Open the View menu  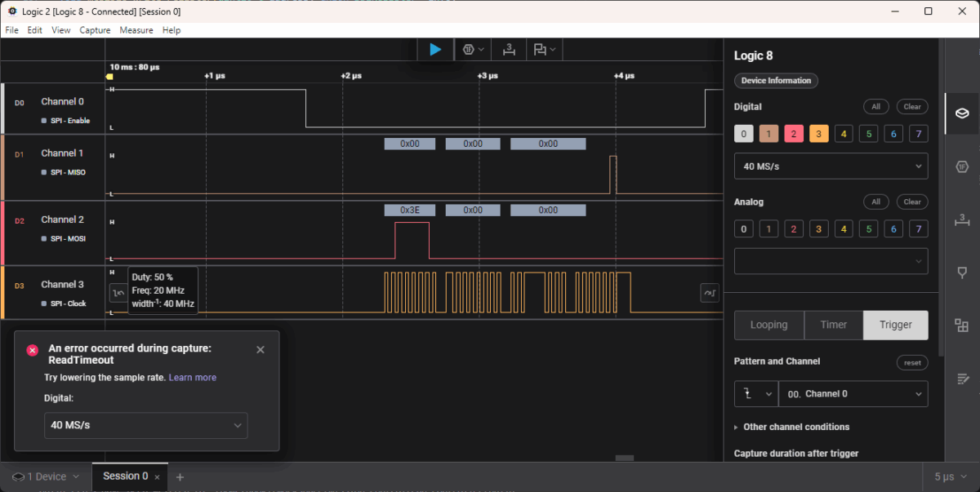pos(61,30)
